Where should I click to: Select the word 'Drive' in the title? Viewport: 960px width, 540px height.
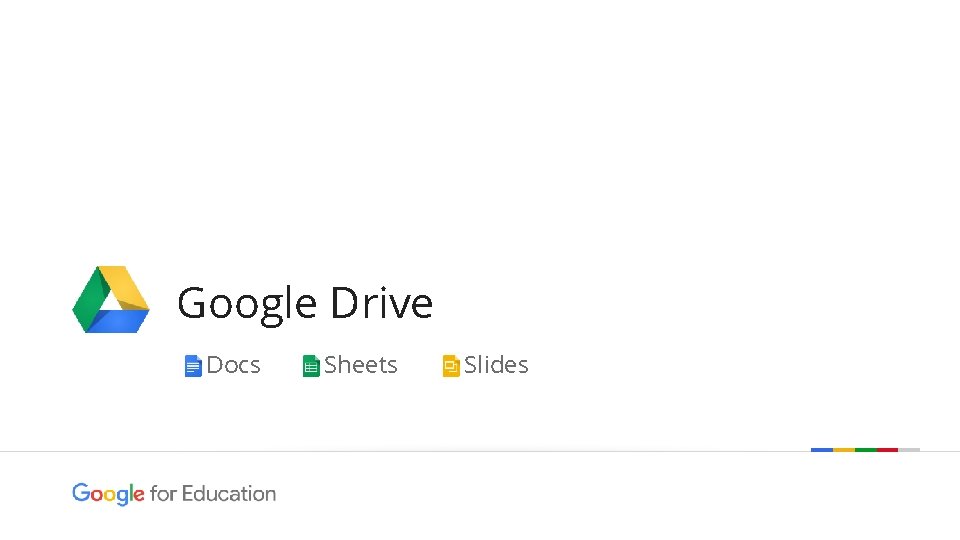(381, 303)
